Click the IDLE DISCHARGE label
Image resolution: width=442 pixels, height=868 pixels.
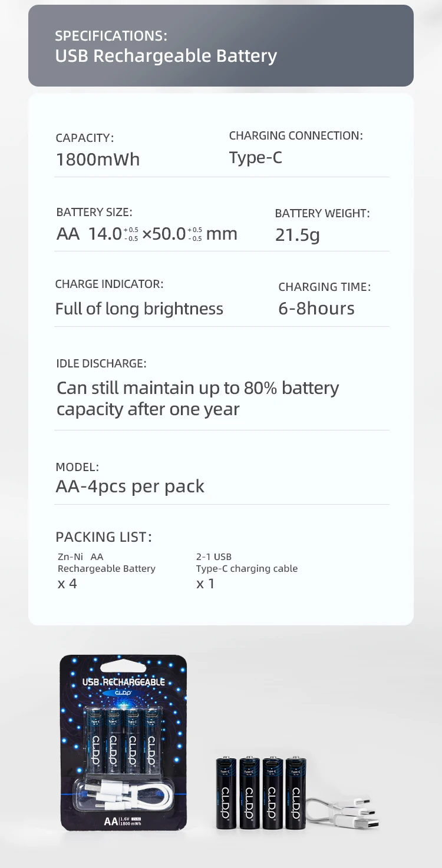coord(101,363)
